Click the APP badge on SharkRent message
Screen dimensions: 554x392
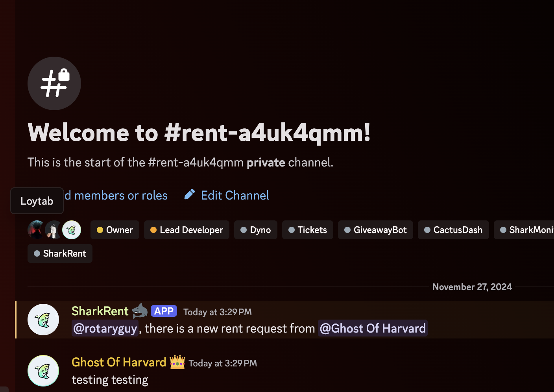(x=164, y=311)
